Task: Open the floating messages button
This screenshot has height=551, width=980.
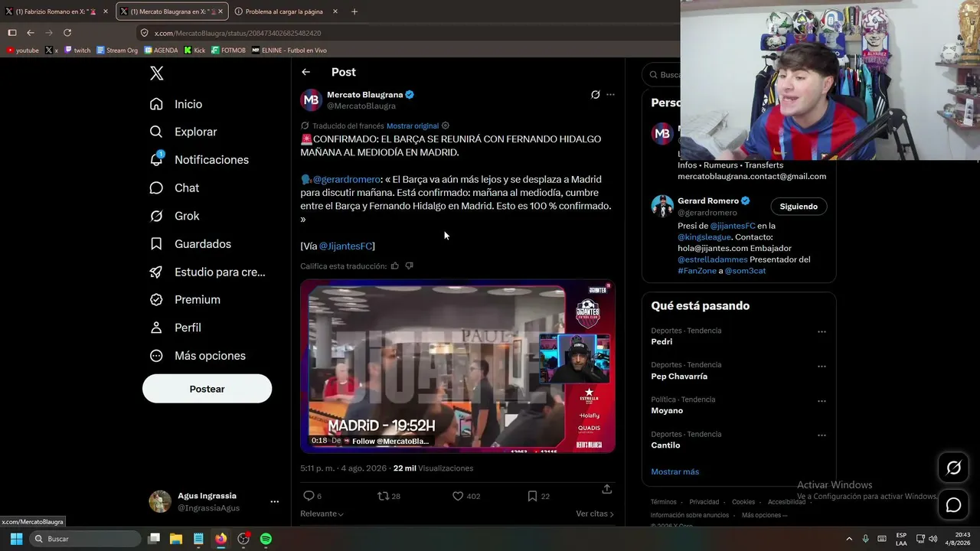Action: coord(953,505)
